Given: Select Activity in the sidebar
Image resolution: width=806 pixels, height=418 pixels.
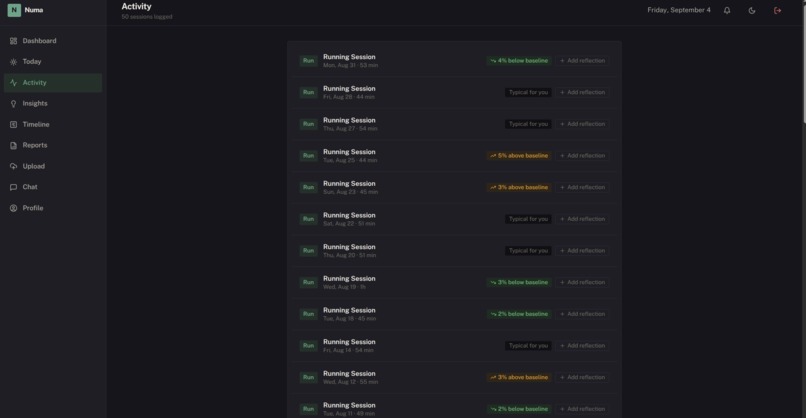Looking at the screenshot, I should 53,82.
